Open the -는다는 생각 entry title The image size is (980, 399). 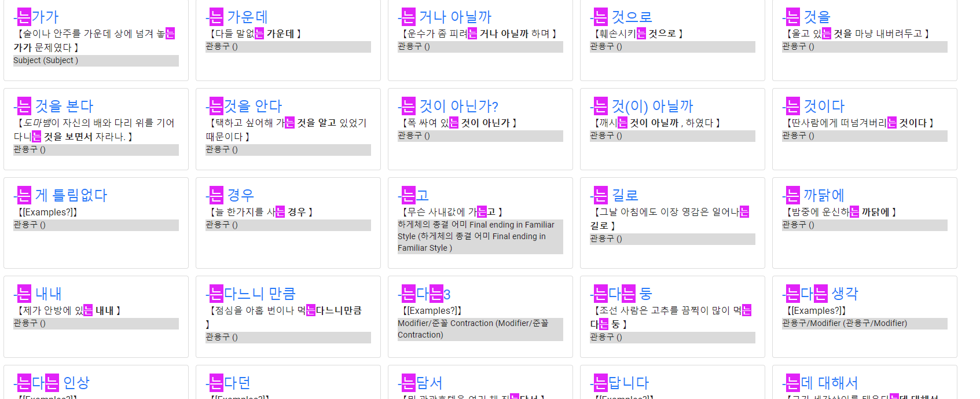(x=820, y=294)
